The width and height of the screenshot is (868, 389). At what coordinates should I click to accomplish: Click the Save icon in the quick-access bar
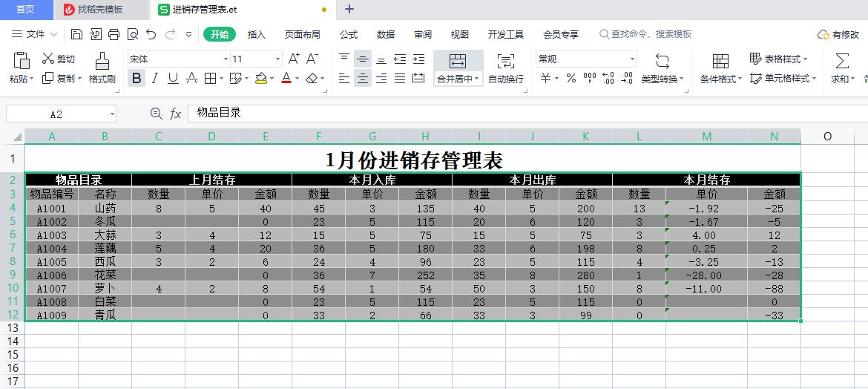pyautogui.click(x=77, y=34)
